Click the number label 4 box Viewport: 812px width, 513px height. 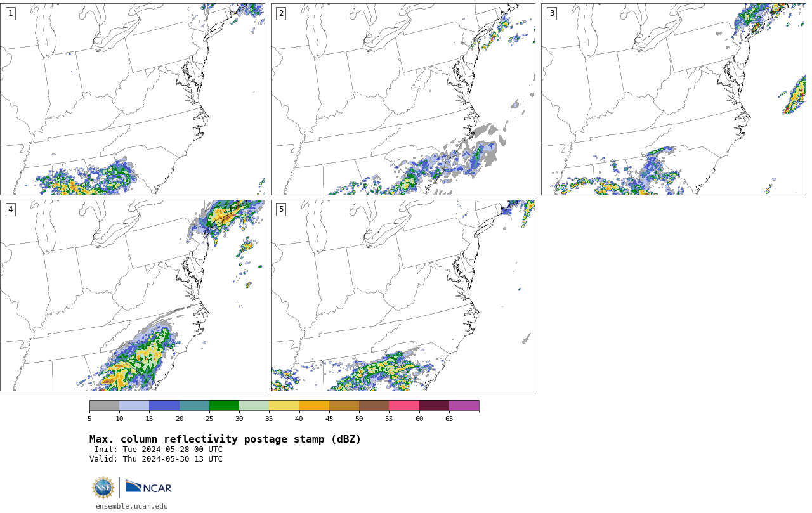(x=10, y=209)
